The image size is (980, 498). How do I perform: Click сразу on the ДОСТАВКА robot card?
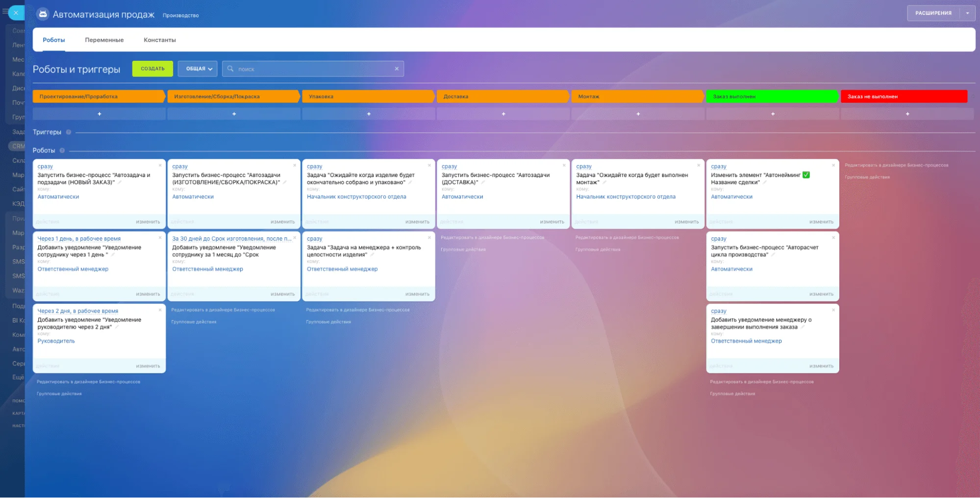pyautogui.click(x=449, y=167)
